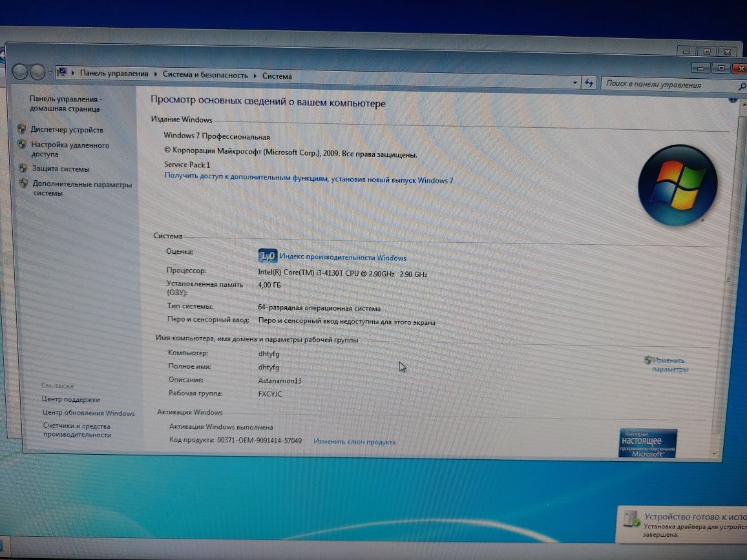747x560 pixels.
Task: Click the Forward navigation arrow button
Action: click(x=37, y=72)
